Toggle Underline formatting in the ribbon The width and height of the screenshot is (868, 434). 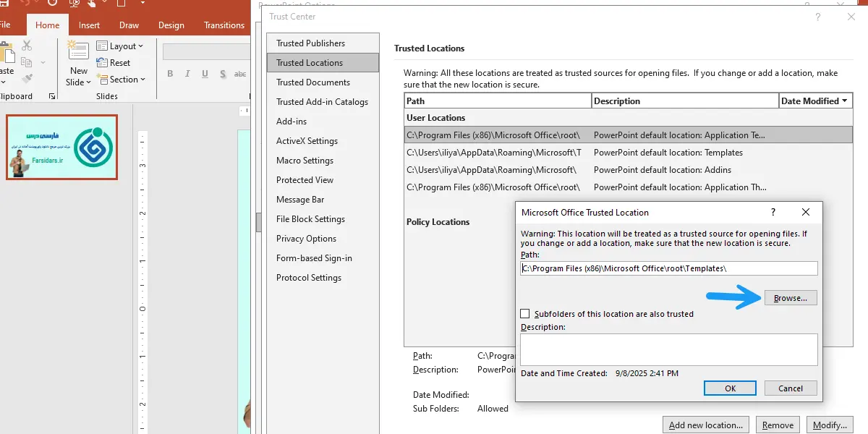(205, 74)
